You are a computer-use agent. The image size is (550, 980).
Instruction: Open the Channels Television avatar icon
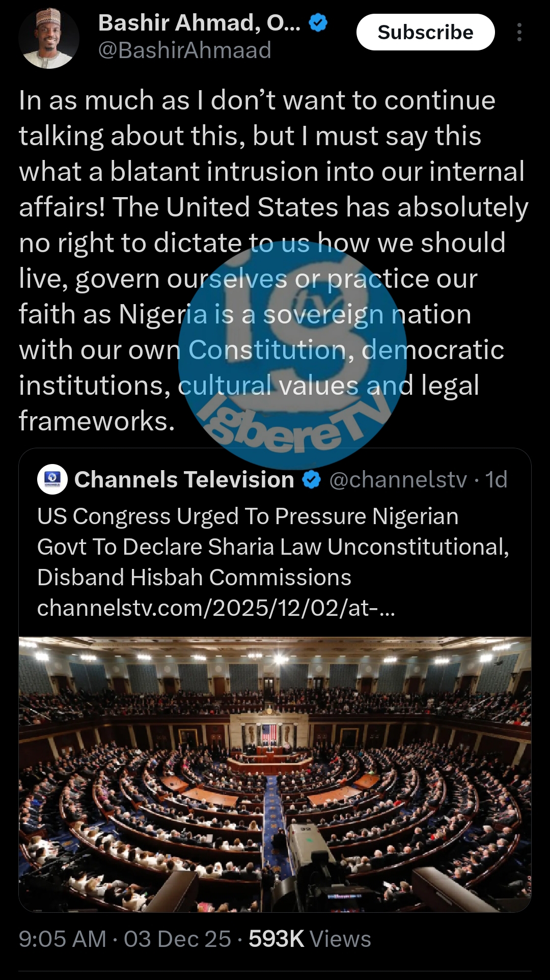point(52,479)
